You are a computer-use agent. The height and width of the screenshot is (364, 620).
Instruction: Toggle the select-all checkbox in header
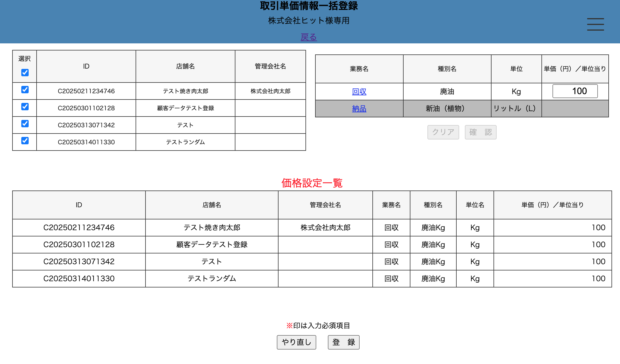coord(25,73)
